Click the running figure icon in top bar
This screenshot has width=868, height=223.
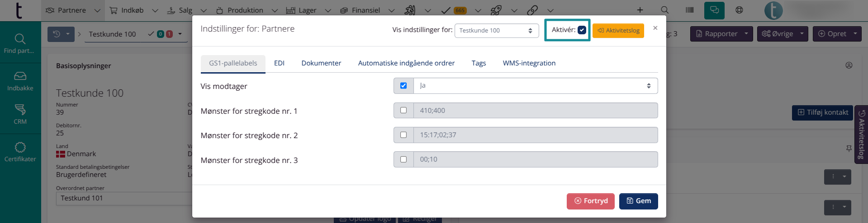pos(410,10)
